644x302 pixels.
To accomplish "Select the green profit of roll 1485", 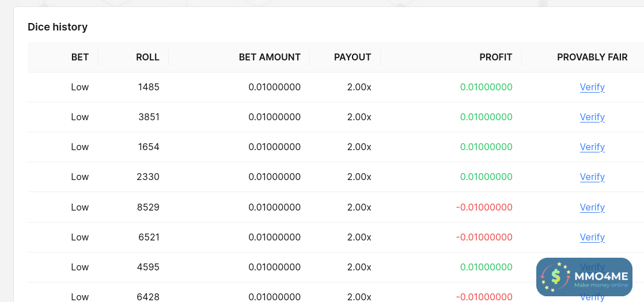I will tap(486, 87).
